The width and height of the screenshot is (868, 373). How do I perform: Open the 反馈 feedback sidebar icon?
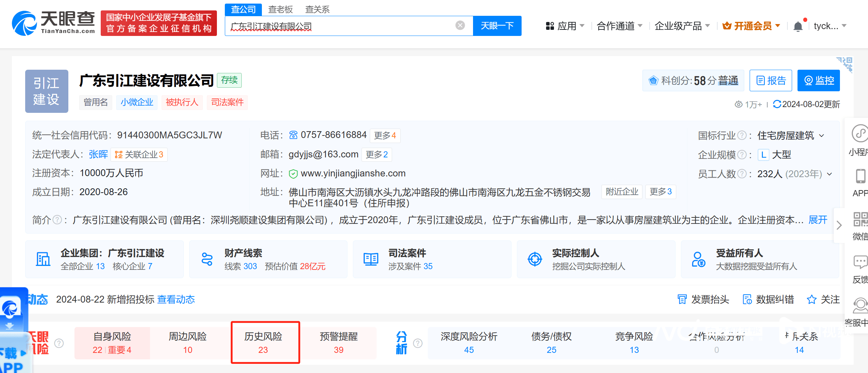click(860, 262)
